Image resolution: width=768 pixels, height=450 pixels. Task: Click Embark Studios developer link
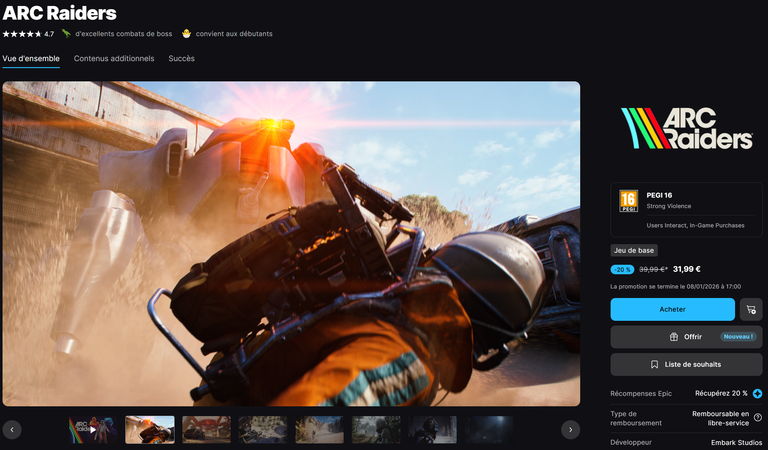736,442
